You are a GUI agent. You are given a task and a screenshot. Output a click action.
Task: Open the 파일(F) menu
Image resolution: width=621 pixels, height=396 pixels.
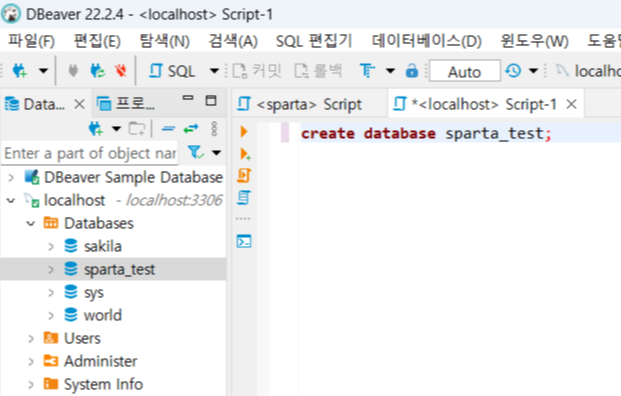(31, 41)
